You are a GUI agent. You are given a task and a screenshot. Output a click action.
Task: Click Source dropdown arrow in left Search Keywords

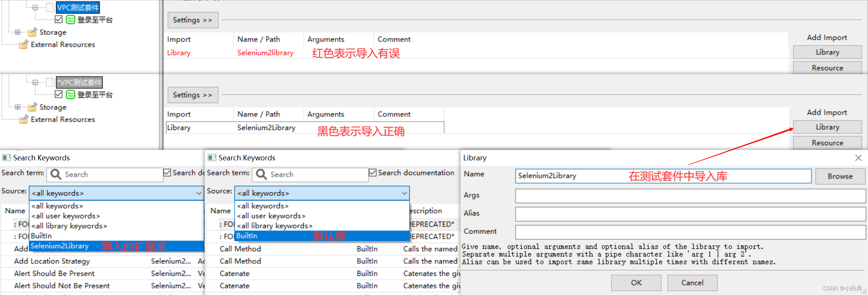click(198, 193)
